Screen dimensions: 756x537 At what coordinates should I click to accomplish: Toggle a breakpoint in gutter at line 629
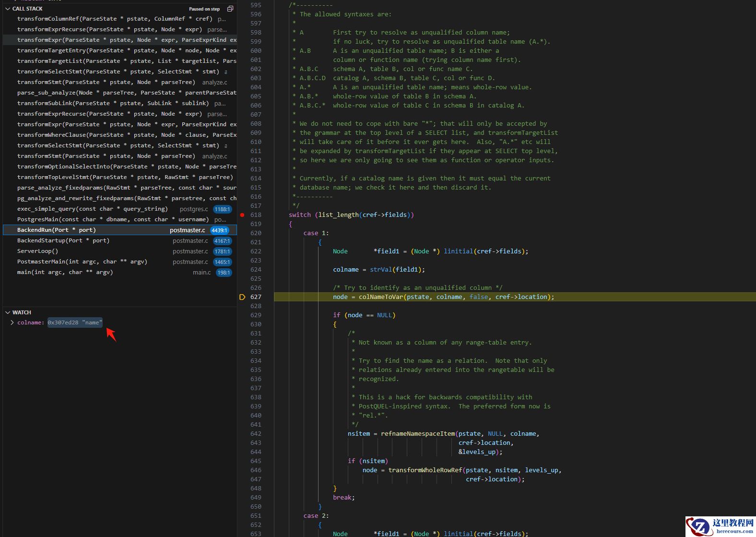tap(242, 315)
